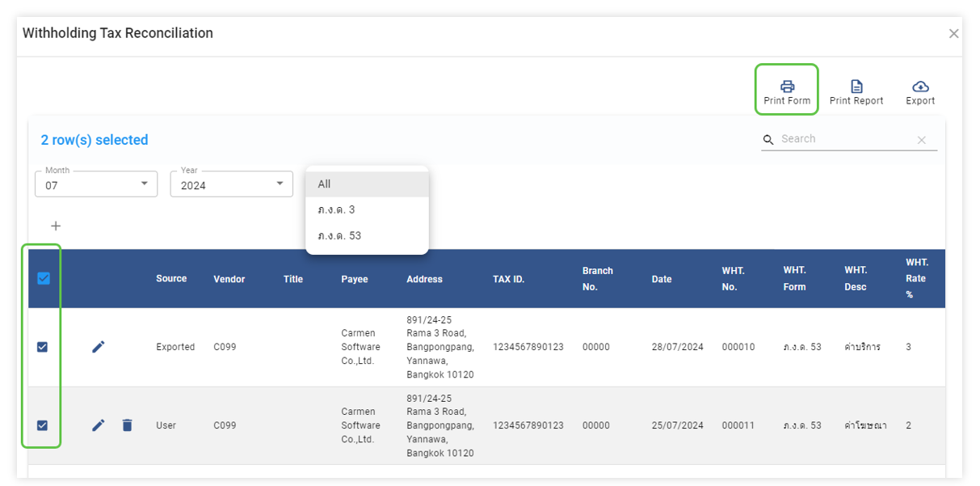
Task: Expand the Year dropdown
Action: click(x=231, y=184)
